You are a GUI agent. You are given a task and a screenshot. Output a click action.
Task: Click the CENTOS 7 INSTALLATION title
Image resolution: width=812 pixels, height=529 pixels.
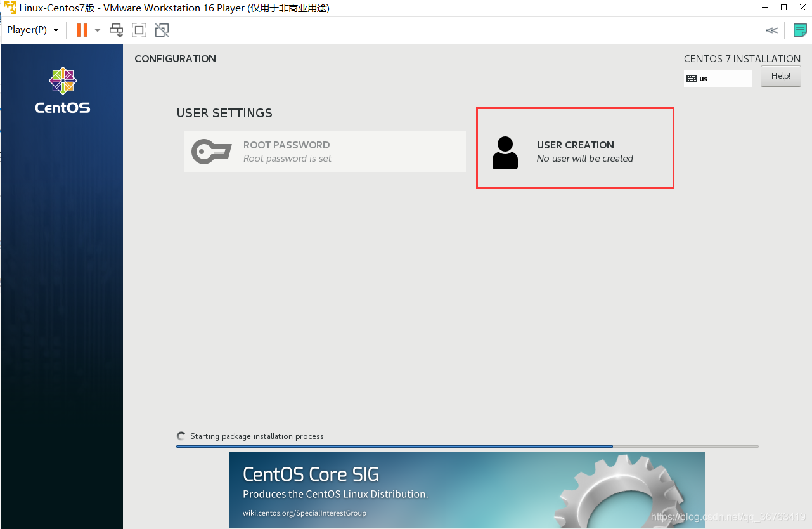click(x=742, y=59)
